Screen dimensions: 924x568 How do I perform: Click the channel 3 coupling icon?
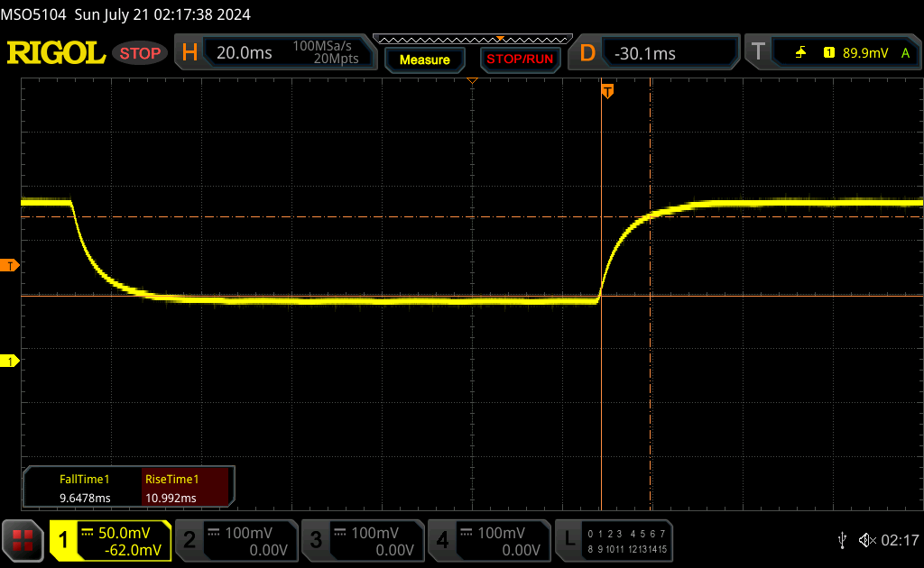(340, 533)
